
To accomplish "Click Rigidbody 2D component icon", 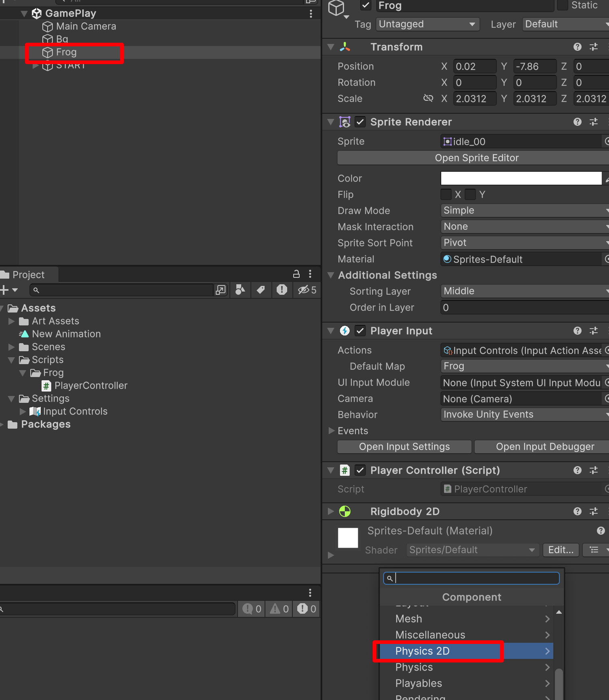I will pos(345,511).
